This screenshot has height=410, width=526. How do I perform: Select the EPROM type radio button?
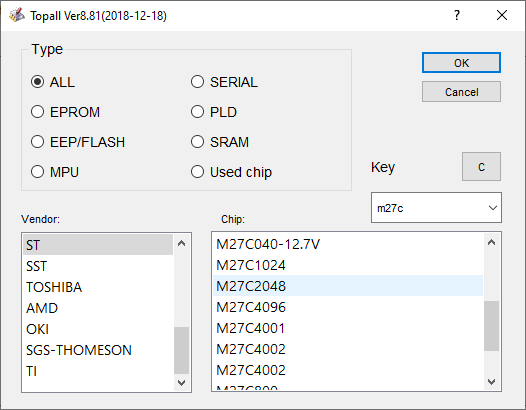38,112
